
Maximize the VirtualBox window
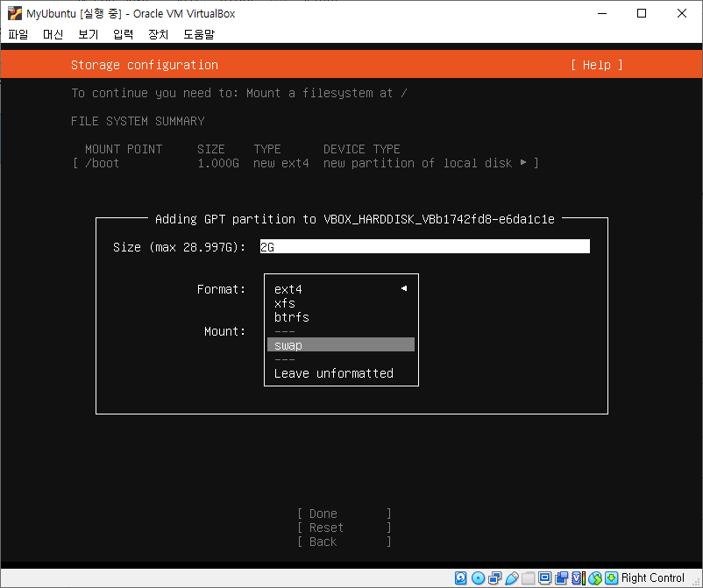point(642,13)
